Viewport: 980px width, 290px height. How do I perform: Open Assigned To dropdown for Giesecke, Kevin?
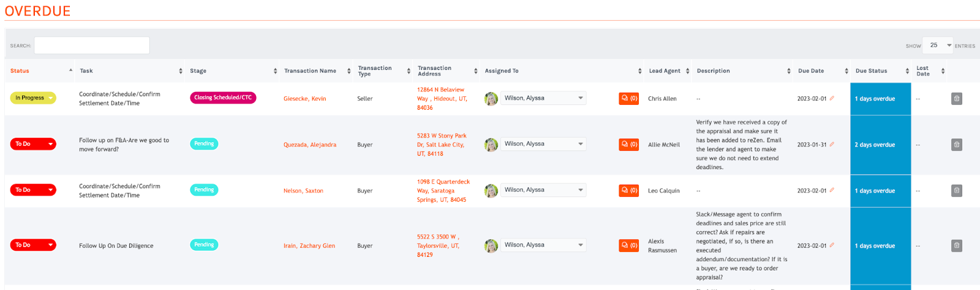click(x=543, y=98)
